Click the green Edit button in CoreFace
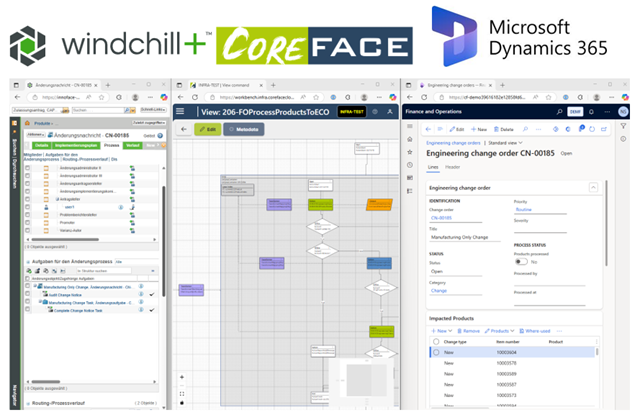 [x=208, y=129]
